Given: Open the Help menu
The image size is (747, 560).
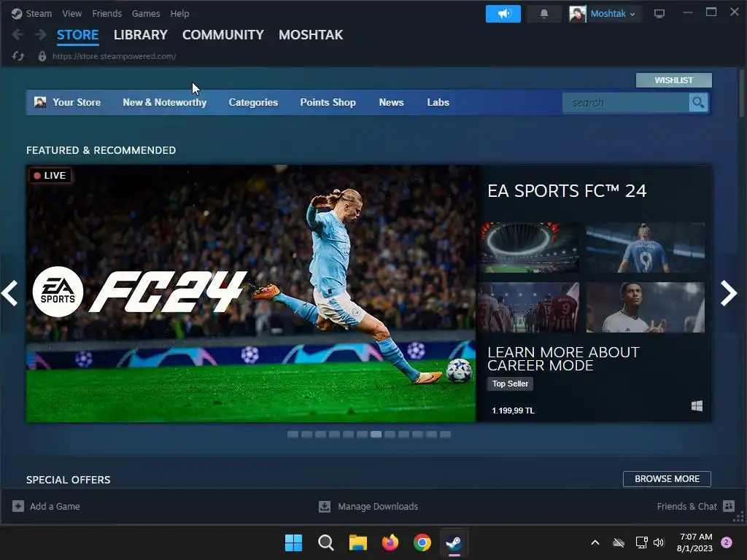Looking at the screenshot, I should point(179,13).
